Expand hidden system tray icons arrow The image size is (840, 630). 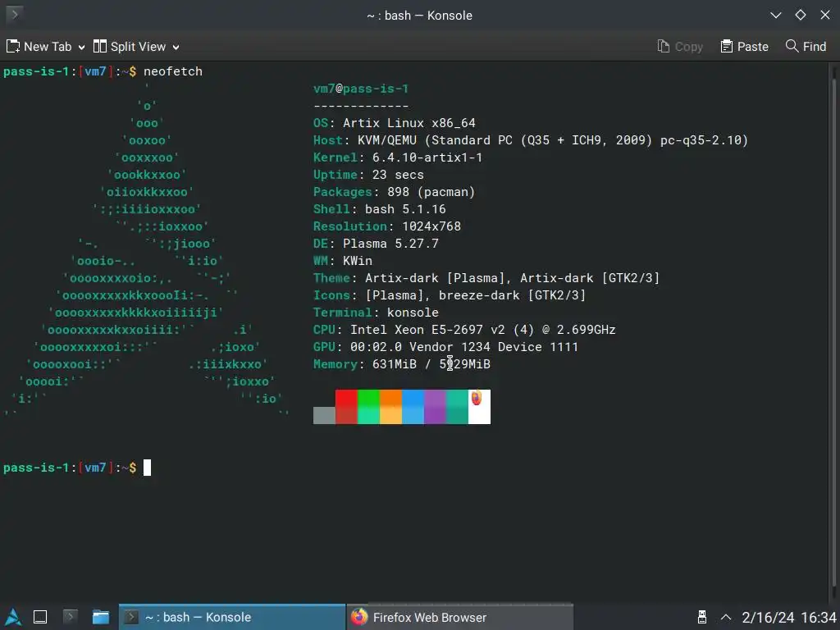point(726,617)
